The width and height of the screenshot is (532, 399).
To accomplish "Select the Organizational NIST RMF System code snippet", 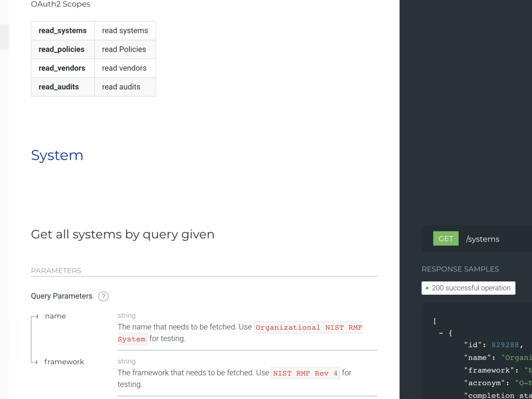I will click(x=309, y=327).
